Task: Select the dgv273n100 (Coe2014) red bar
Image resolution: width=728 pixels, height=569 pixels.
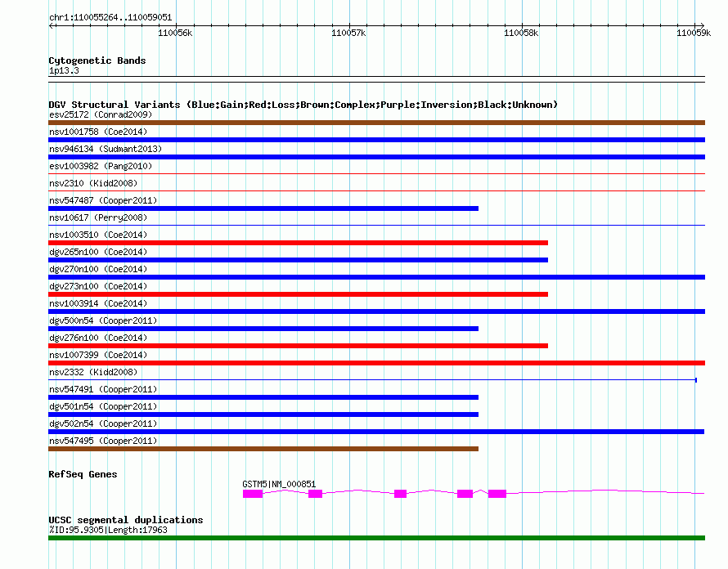Action: coord(298,294)
